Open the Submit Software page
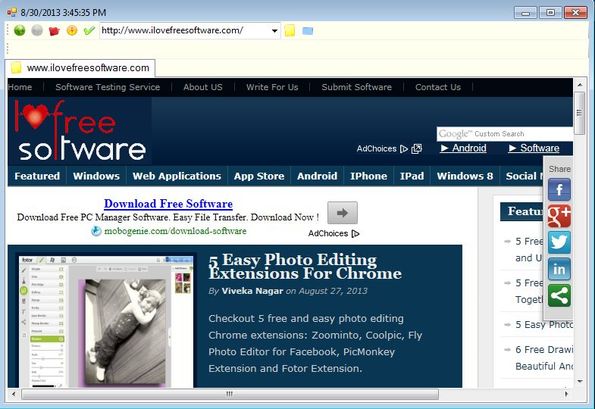Viewport: 595px width, 409px height. coord(357,87)
